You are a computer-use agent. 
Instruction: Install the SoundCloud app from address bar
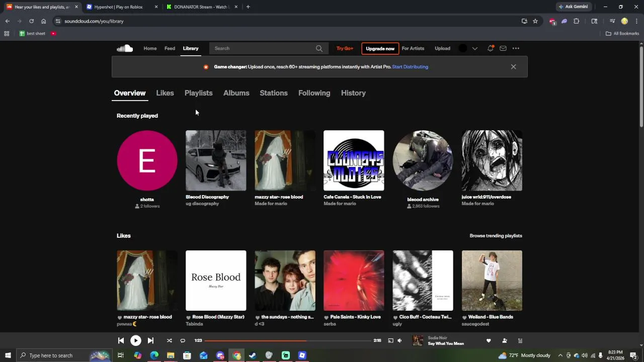[524, 21]
